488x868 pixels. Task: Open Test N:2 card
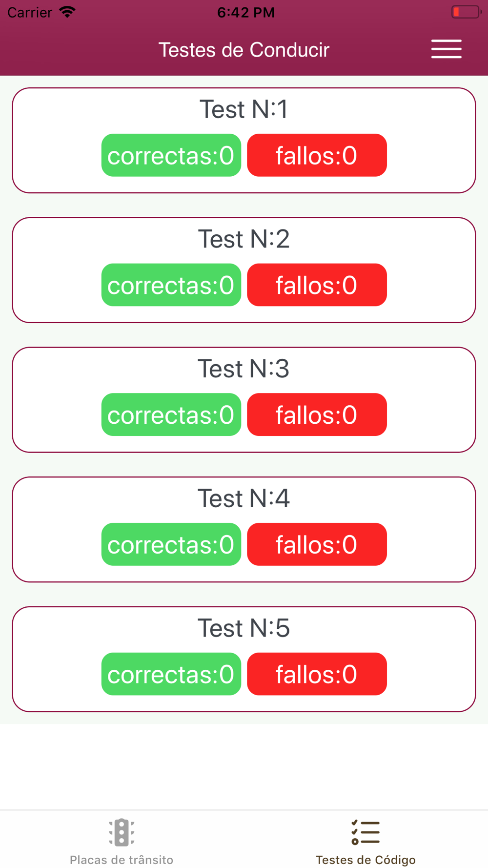[244, 270]
